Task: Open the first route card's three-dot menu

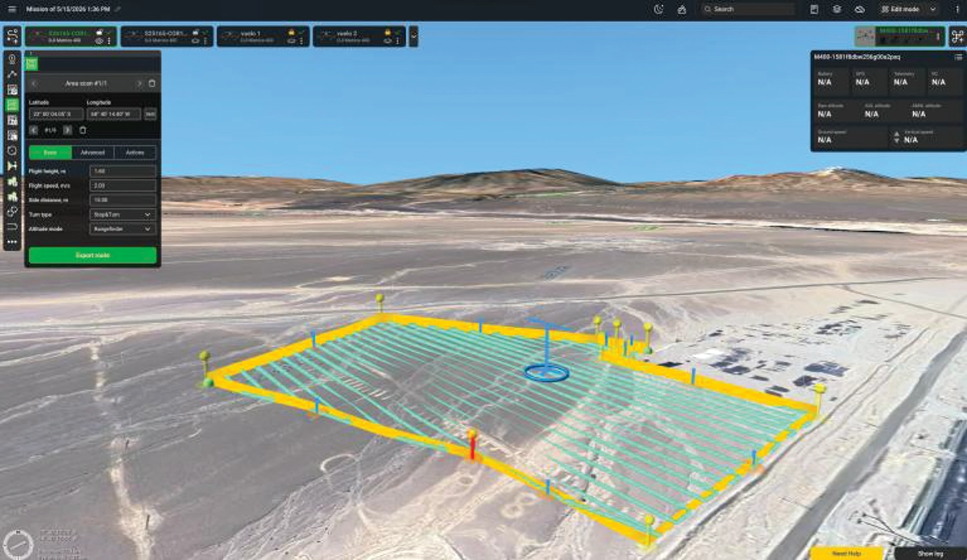Action: tap(110, 40)
